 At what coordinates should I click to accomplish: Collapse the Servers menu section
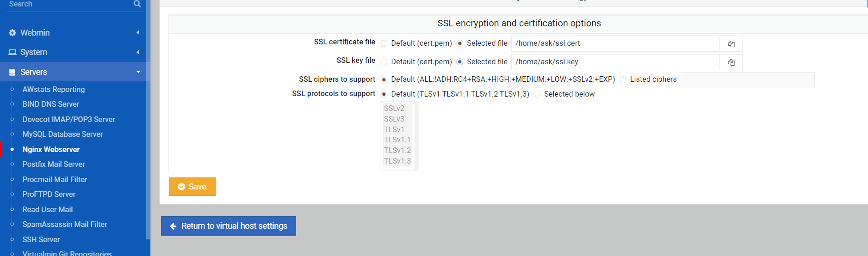click(x=74, y=72)
